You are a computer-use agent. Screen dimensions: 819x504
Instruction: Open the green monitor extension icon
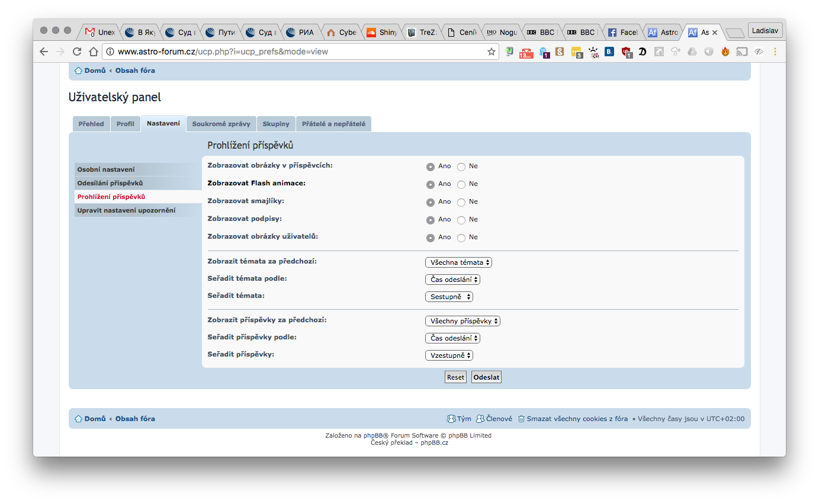point(509,52)
